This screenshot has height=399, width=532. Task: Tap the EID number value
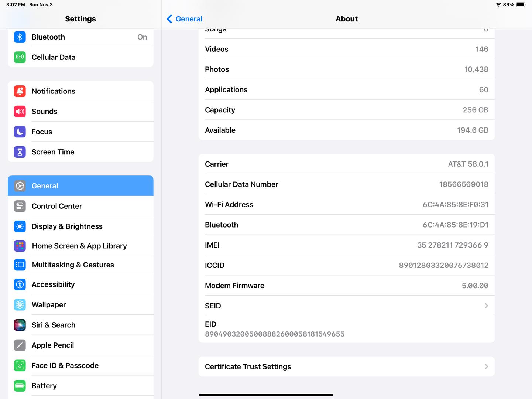point(275,334)
